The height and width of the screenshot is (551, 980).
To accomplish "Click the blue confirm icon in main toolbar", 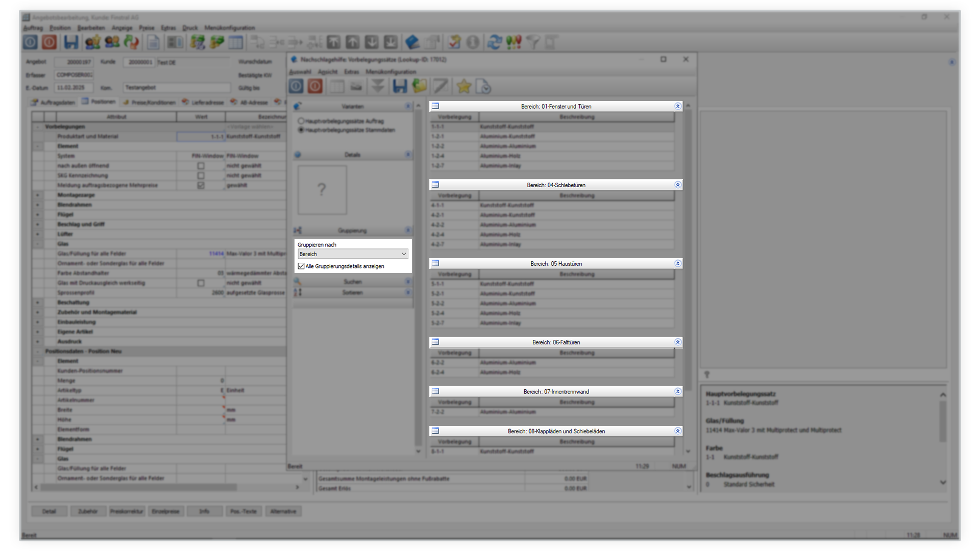I will (30, 42).
